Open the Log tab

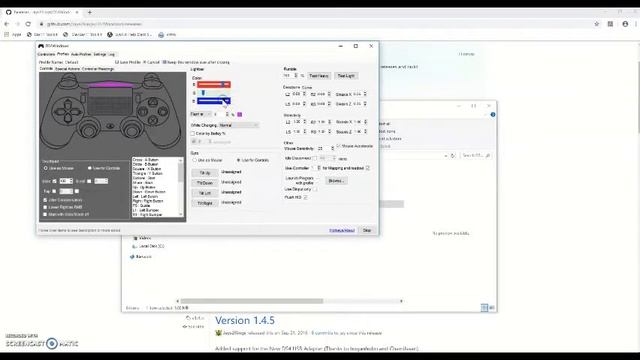tap(111, 54)
